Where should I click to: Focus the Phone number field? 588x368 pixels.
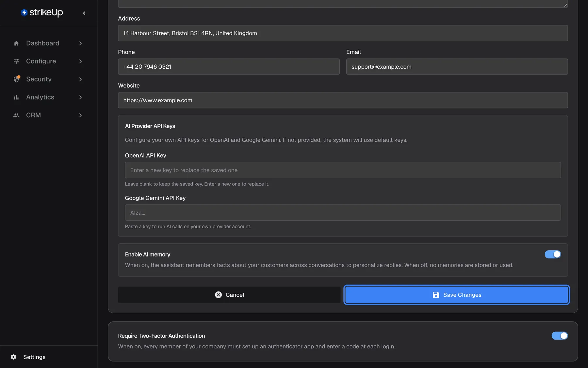tap(229, 67)
